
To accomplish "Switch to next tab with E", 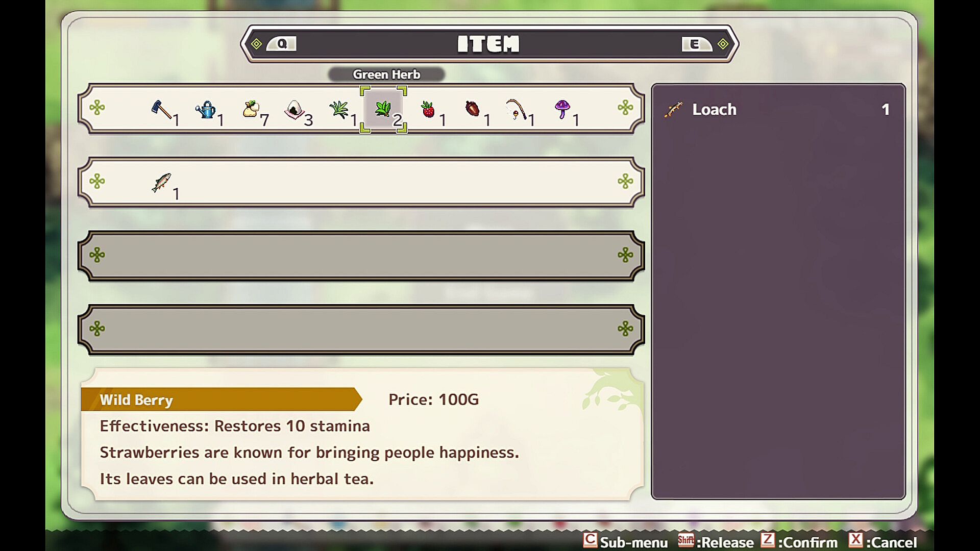I will point(696,44).
